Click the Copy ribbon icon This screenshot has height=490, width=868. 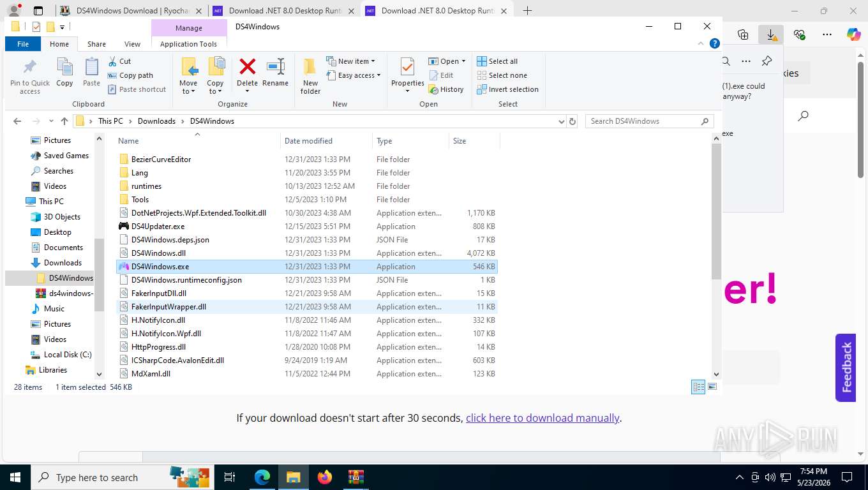64,73
